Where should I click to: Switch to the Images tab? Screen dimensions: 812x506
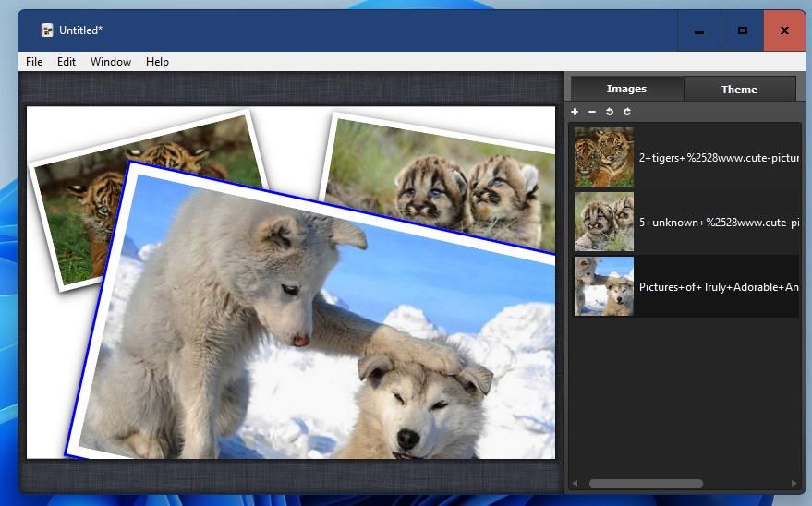[626, 89]
